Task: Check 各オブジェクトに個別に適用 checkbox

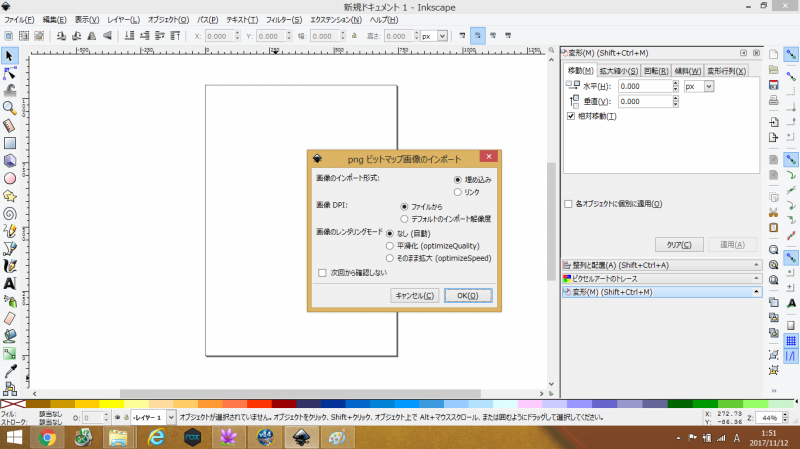Action: tap(568, 204)
